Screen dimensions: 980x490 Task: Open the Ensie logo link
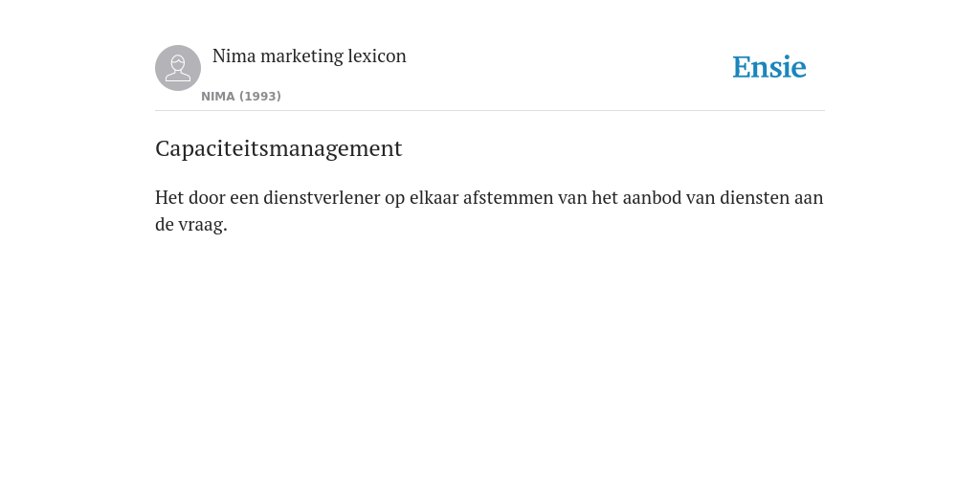(x=769, y=67)
